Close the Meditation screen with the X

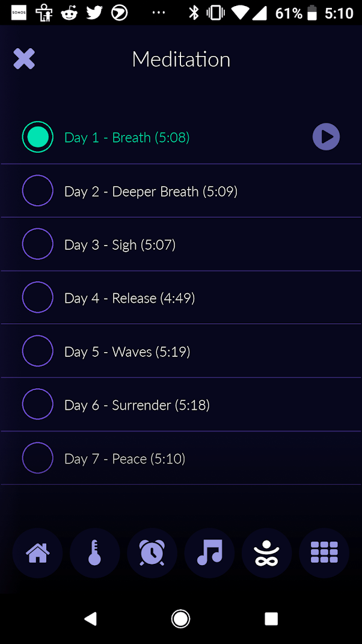coord(24,59)
